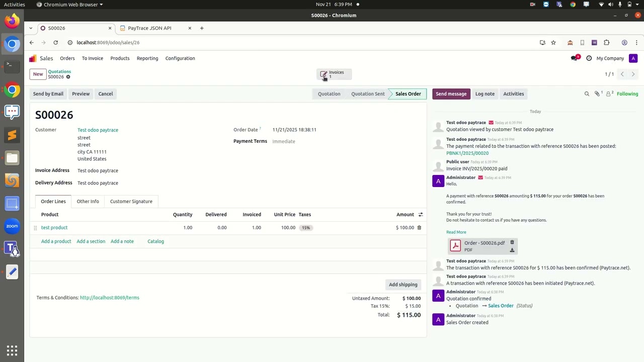Delete the test product order line

pos(419,228)
